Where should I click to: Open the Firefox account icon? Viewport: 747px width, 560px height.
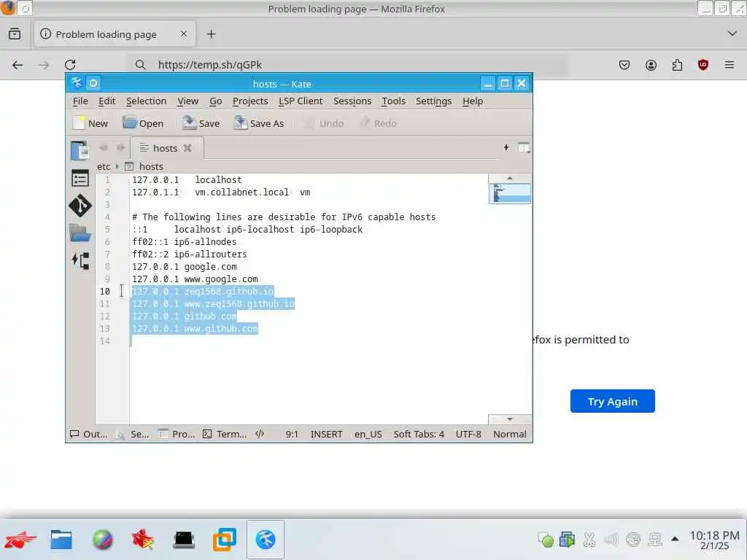(x=651, y=65)
